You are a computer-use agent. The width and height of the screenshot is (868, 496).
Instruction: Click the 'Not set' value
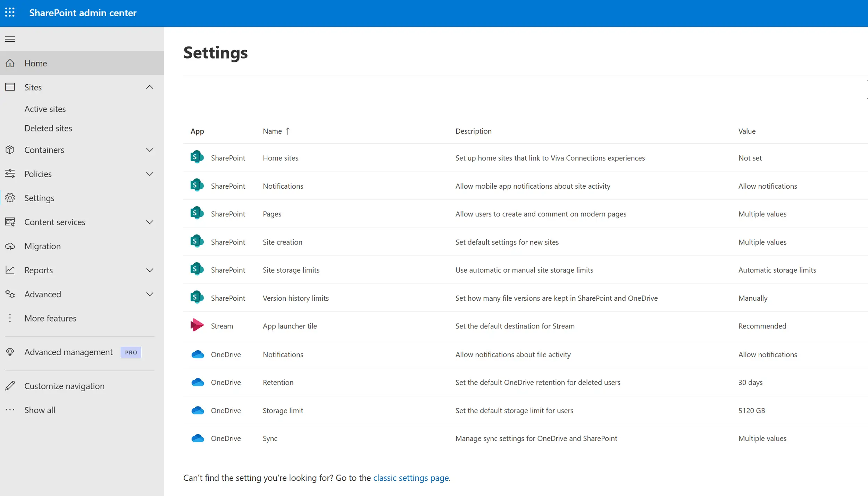click(750, 158)
